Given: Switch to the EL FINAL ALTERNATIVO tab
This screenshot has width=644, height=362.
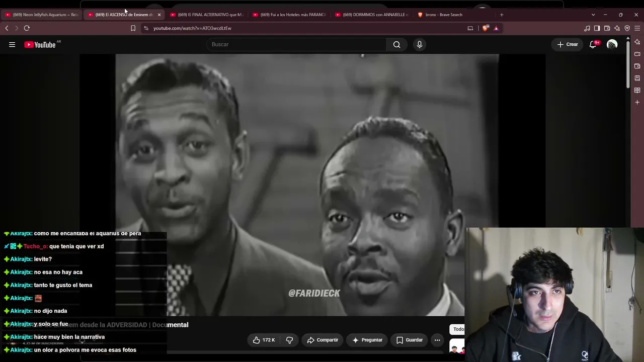Looking at the screenshot, I should 207,15.
